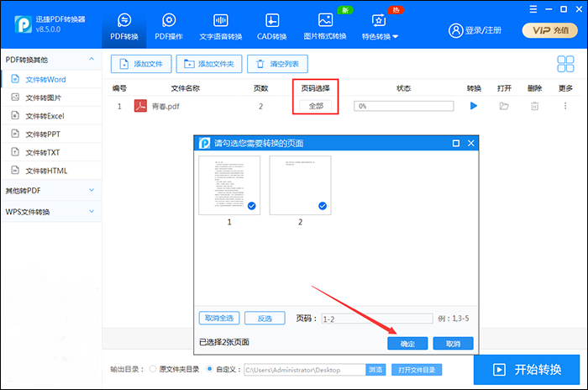Click the 青春.pdf file name

(x=165, y=107)
